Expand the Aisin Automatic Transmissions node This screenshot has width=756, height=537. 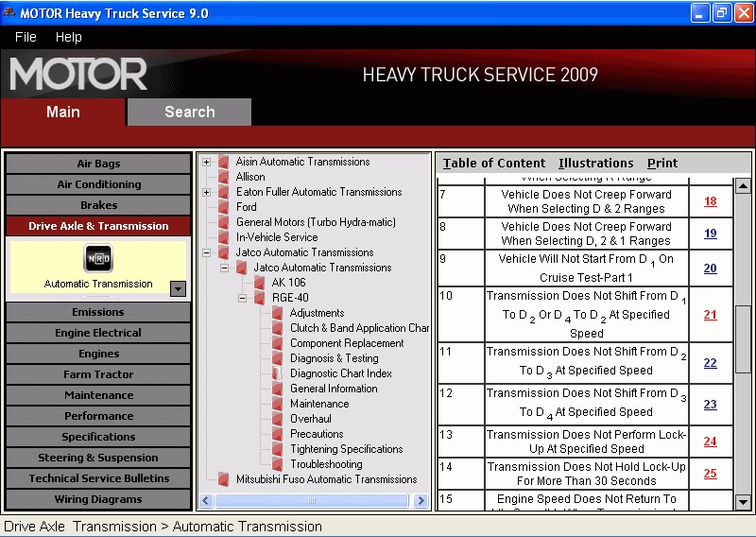click(206, 162)
